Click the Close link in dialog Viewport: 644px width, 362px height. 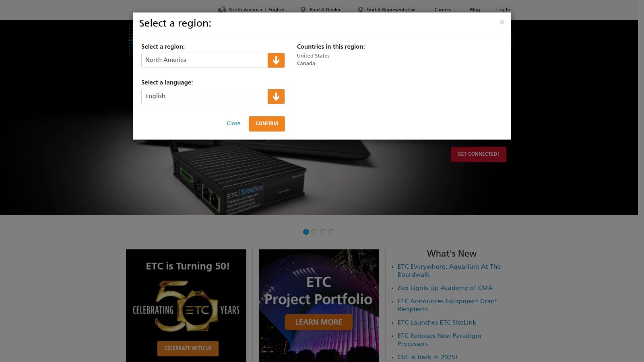pos(233,123)
